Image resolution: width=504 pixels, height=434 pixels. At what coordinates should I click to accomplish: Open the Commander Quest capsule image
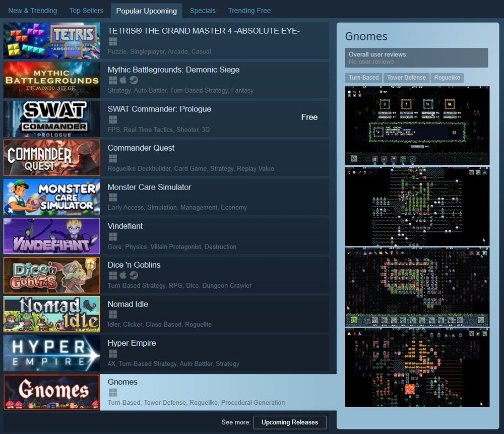point(52,158)
